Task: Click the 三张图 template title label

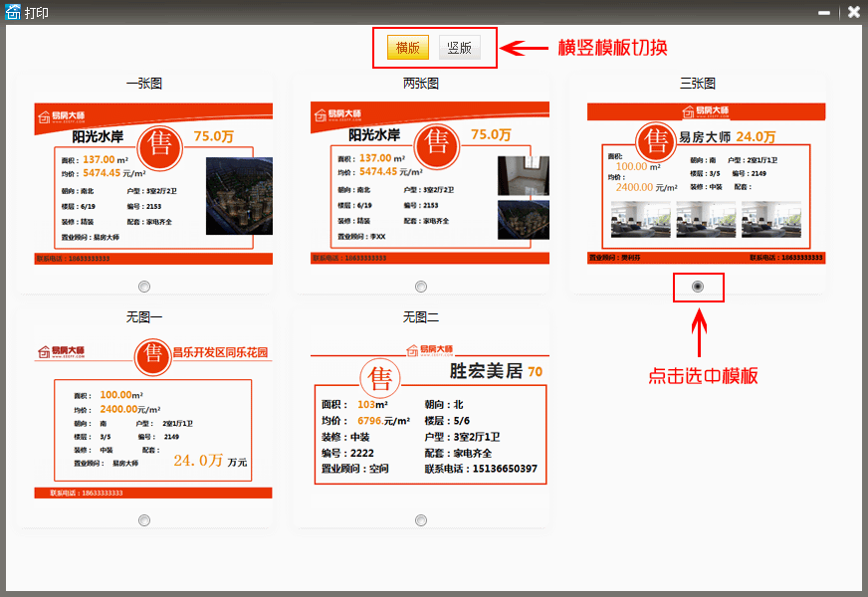Action: pos(697,84)
